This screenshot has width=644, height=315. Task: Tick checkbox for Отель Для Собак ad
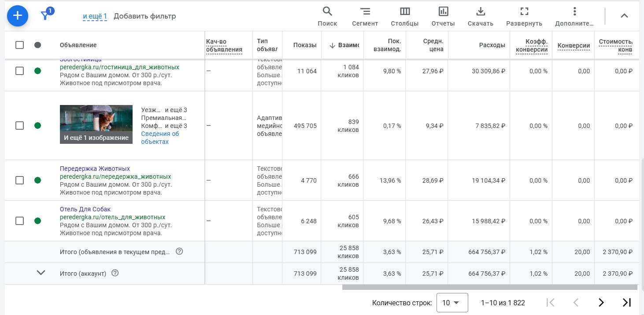(x=19, y=221)
